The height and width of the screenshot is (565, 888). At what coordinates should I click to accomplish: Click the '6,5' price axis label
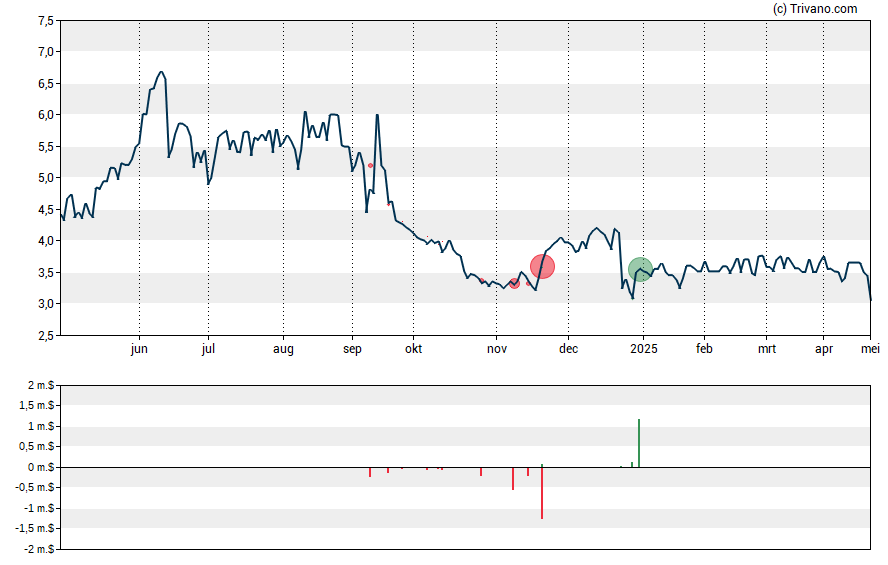(x=46, y=84)
